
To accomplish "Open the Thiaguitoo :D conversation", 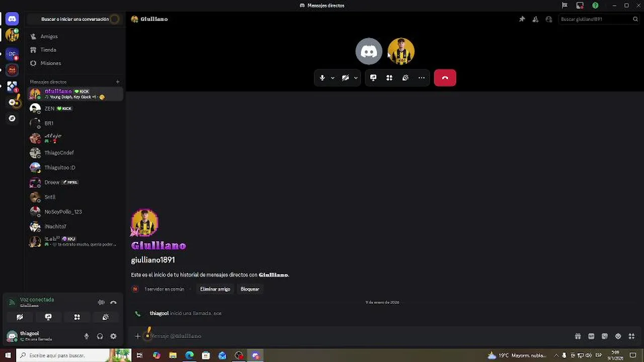I will 75,167.
